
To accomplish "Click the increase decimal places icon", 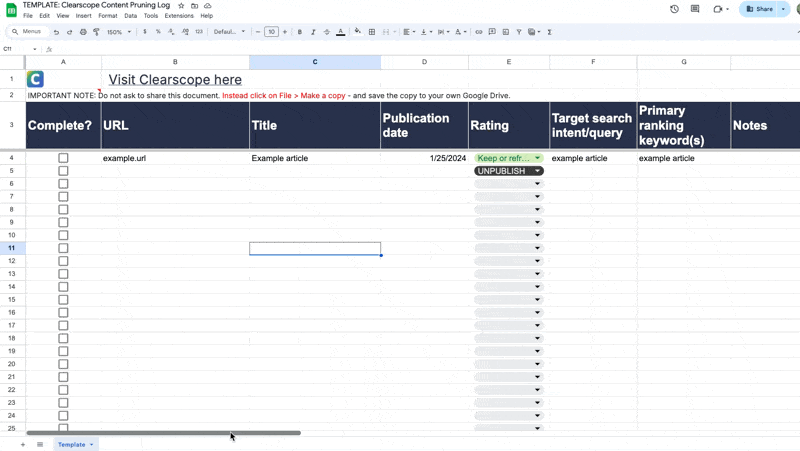I will point(185,32).
